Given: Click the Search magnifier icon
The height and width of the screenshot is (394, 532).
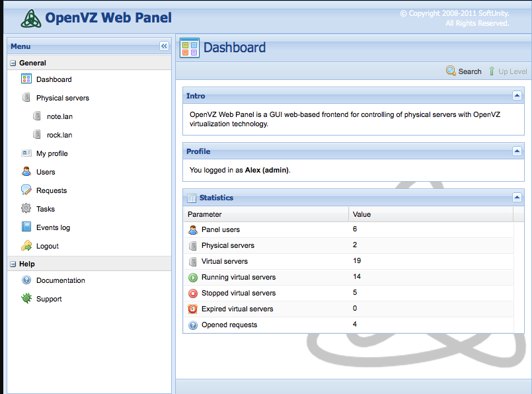Looking at the screenshot, I should (x=451, y=71).
